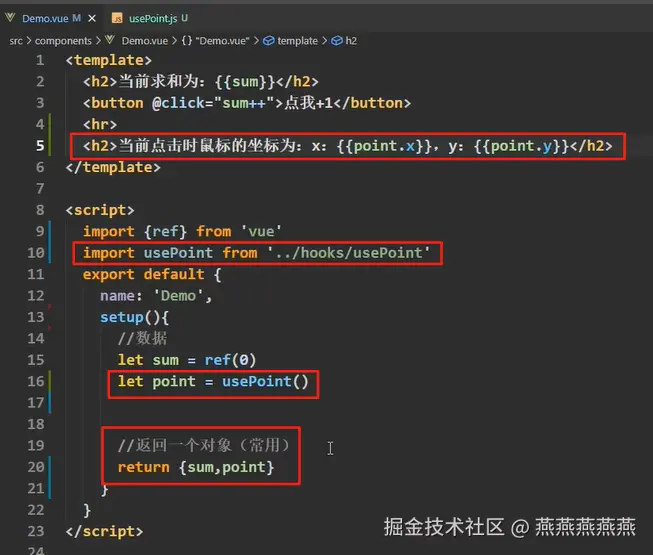Click line number 20 in the gutter
This screenshot has height=555, width=653.
coord(36,467)
